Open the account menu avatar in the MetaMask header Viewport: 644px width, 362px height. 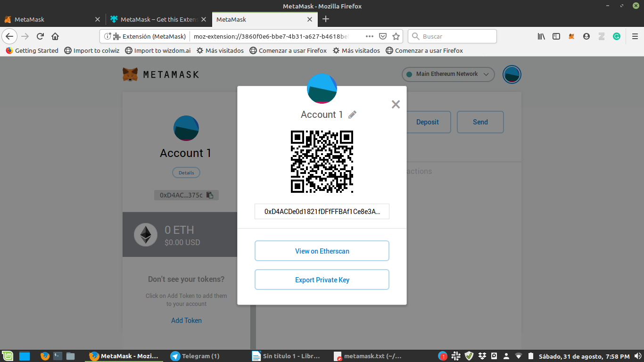pyautogui.click(x=512, y=74)
